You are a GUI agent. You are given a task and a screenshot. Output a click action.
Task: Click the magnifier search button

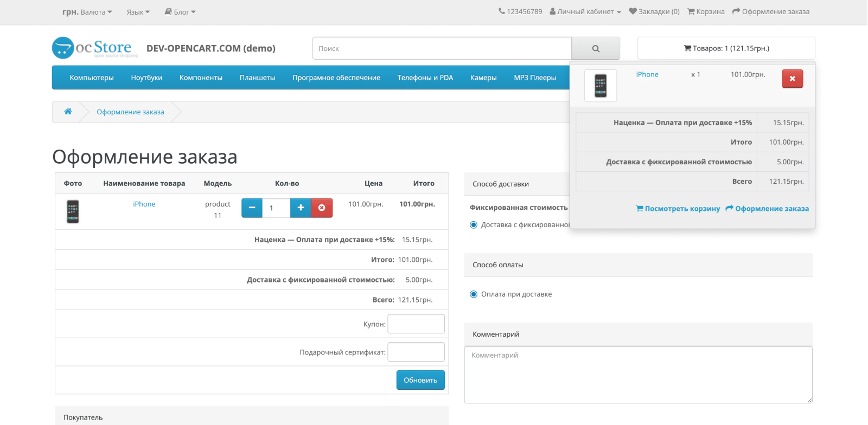click(x=596, y=48)
